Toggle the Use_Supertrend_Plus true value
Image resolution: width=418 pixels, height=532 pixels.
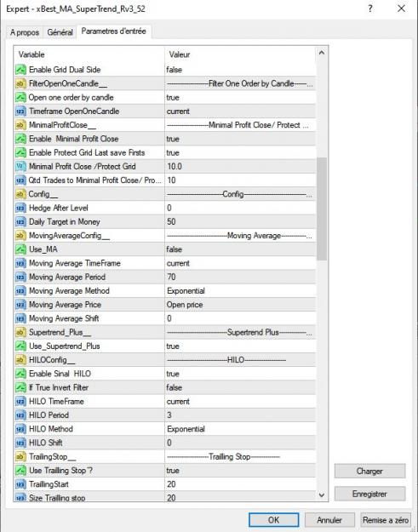(x=240, y=346)
